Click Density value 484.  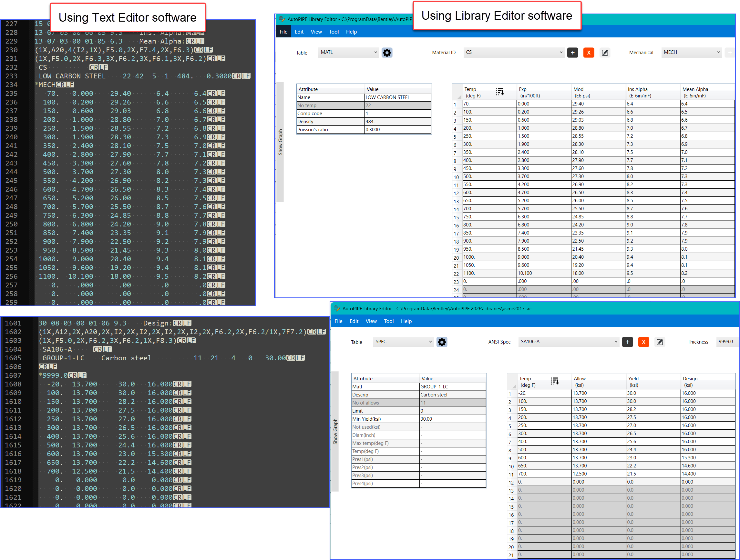click(x=398, y=121)
